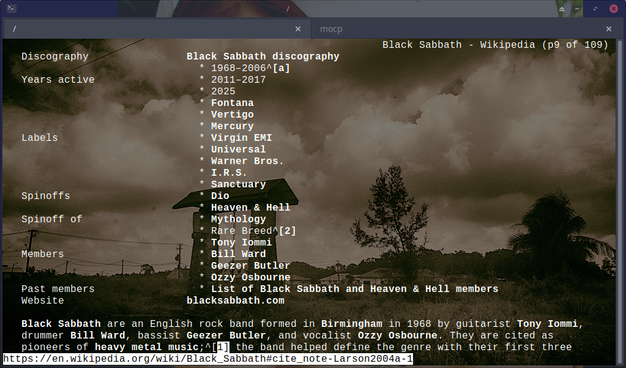Close the mocp tab
This screenshot has height=368, width=626.
point(608,29)
